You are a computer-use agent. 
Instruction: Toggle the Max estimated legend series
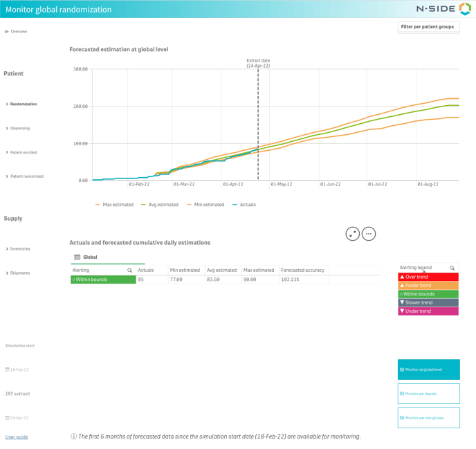114,205
